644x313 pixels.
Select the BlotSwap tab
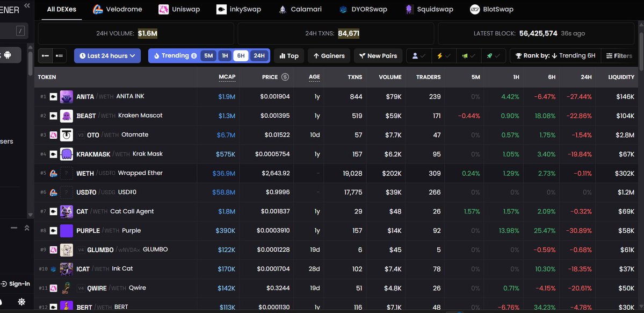pyautogui.click(x=491, y=9)
